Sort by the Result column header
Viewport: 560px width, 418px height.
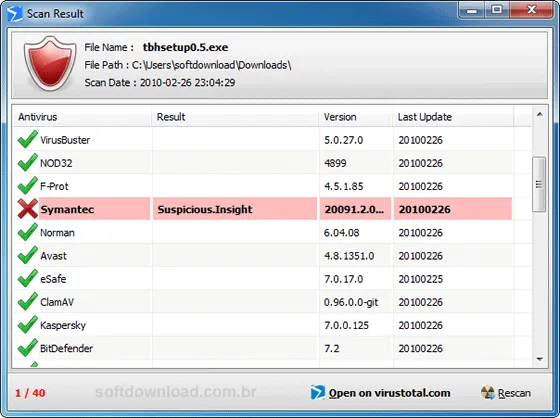[x=235, y=117]
